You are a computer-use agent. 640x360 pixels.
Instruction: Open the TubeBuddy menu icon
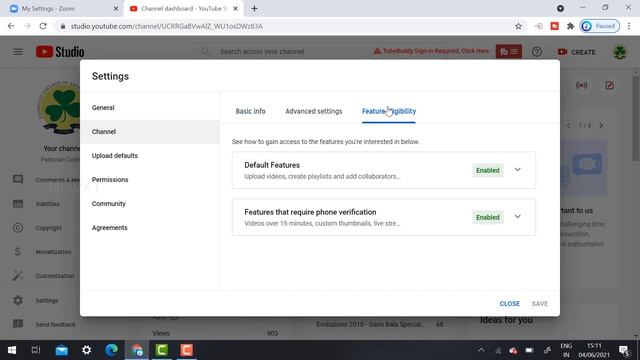[509, 51]
